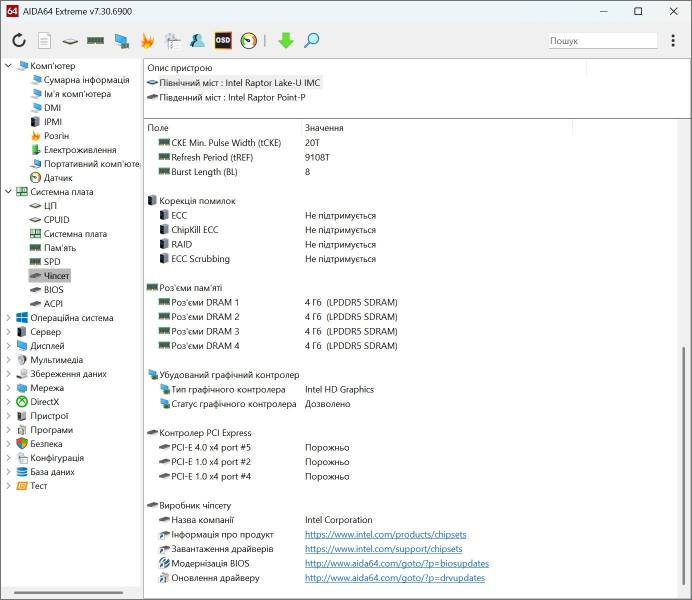Viewport: 692px width, 600px height.
Task: Click the magnifier search icon
Action: click(x=312, y=41)
